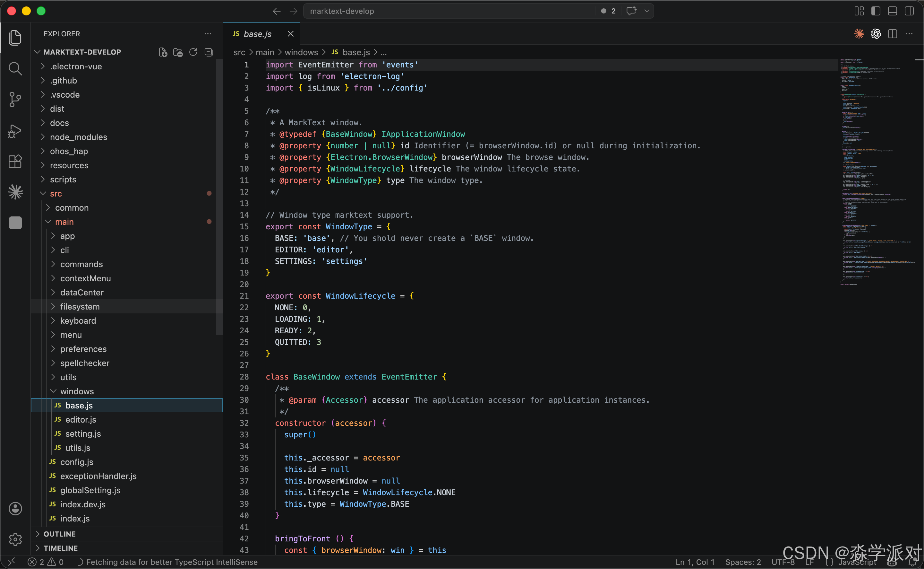The width and height of the screenshot is (924, 569).
Task: Click the orange starburst icon in the editor toolbar
Action: 859,34
